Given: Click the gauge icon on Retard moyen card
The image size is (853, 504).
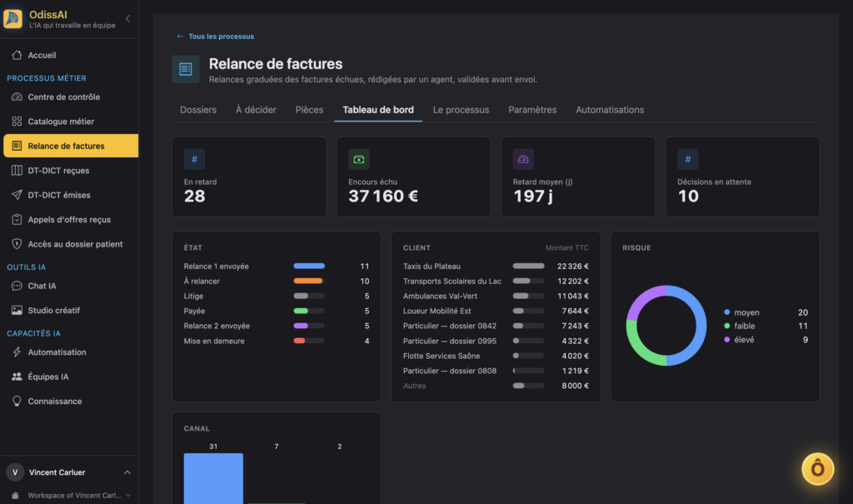Looking at the screenshot, I should [x=523, y=159].
